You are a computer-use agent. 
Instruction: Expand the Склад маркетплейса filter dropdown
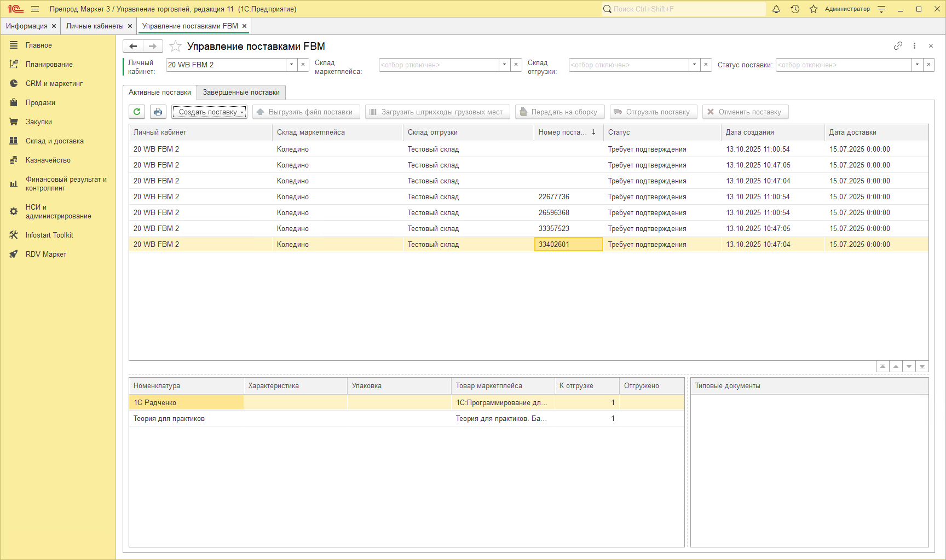(504, 65)
